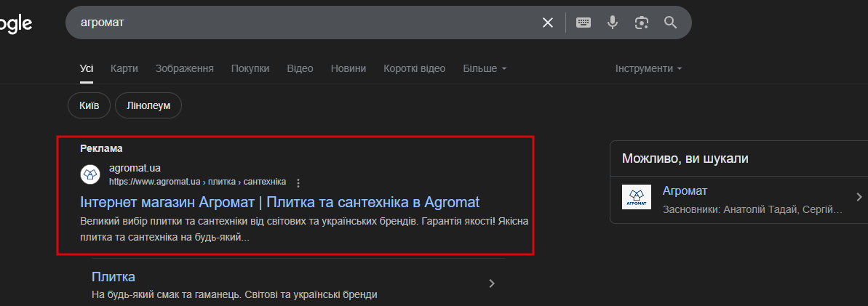Image resolution: width=868 pixels, height=306 pixels.
Task: Click the agromat.ua site favicon in ad
Action: pyautogui.click(x=90, y=175)
